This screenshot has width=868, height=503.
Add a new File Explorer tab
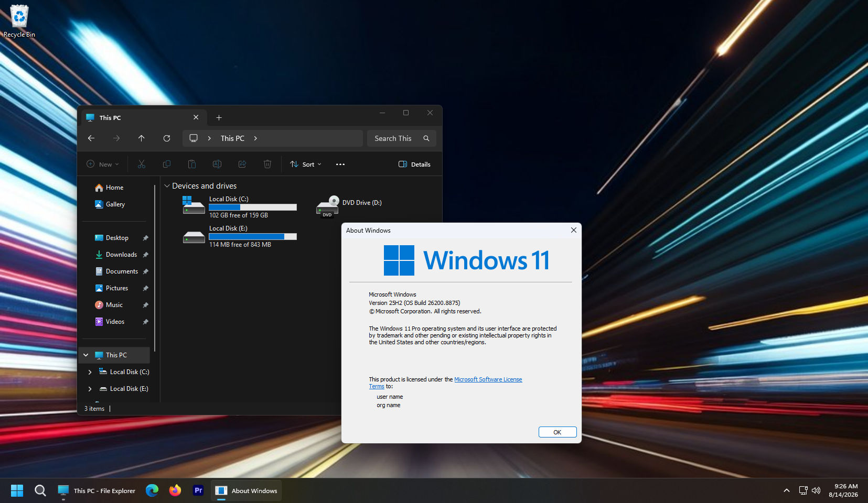[x=219, y=118]
